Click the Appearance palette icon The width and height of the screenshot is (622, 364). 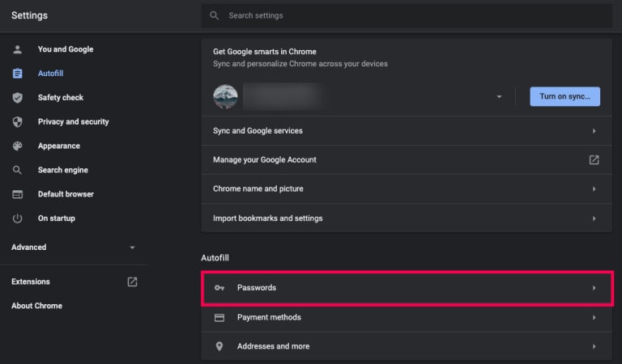pyautogui.click(x=18, y=146)
